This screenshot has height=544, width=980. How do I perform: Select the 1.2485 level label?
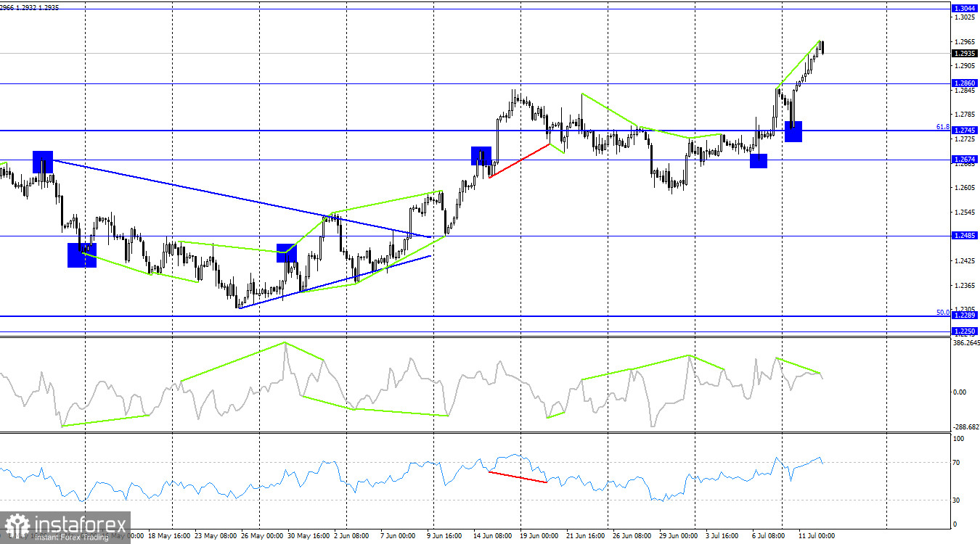(x=965, y=236)
